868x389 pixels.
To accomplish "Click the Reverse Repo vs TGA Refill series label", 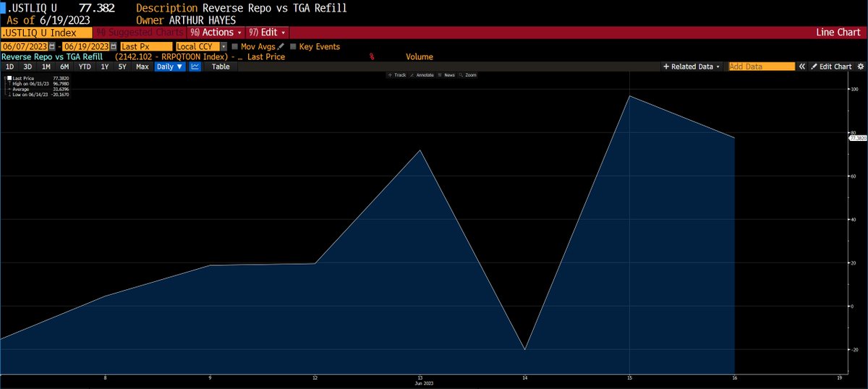I will tap(52, 56).
